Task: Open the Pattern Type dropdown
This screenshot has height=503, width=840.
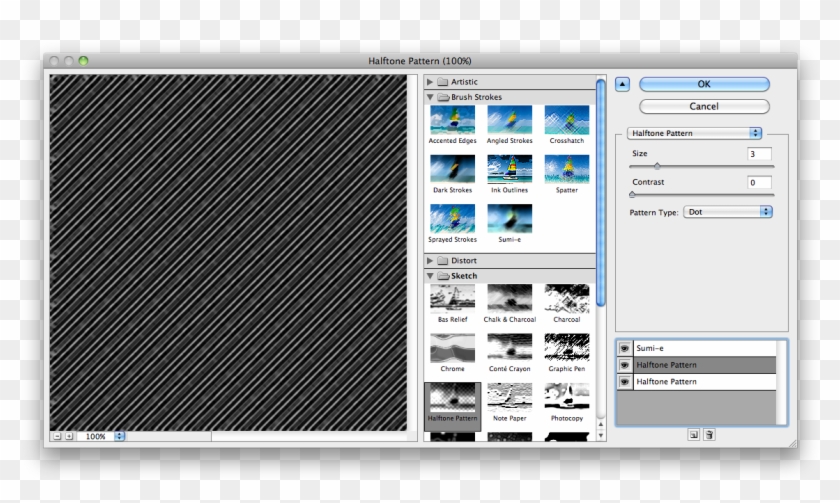Action: [728, 212]
